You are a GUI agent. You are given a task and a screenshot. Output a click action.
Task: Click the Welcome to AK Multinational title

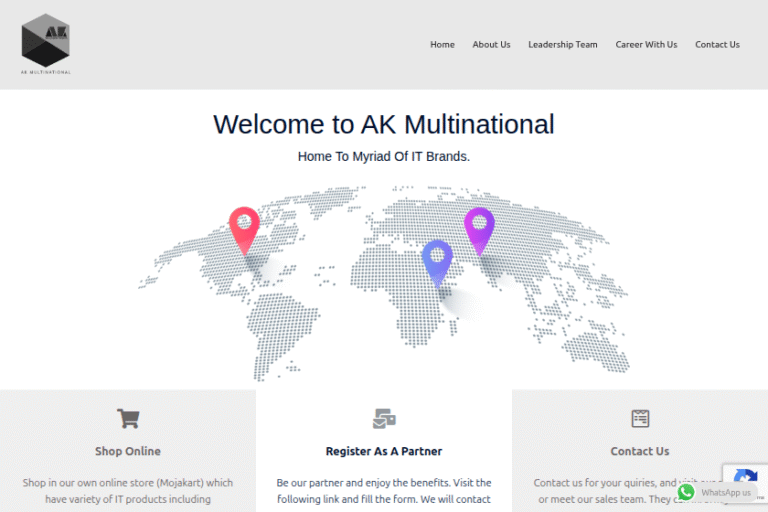pos(383,124)
